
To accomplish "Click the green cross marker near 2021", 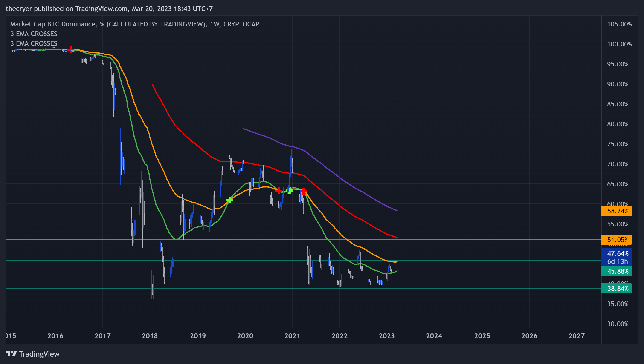I will tap(290, 190).
